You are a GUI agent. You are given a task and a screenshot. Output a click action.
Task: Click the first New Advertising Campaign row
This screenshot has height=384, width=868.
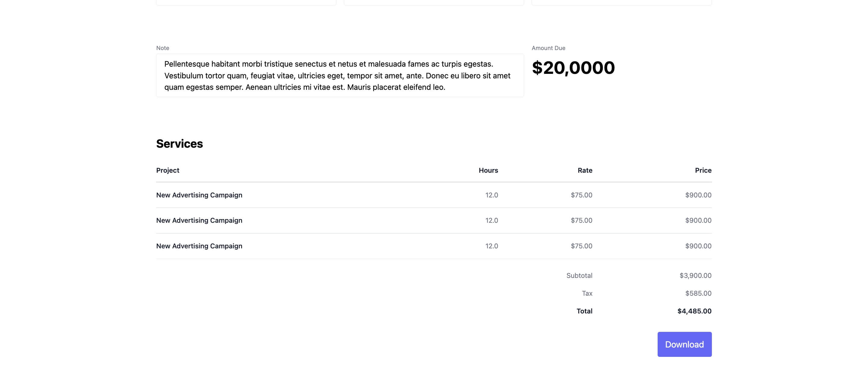click(199, 195)
